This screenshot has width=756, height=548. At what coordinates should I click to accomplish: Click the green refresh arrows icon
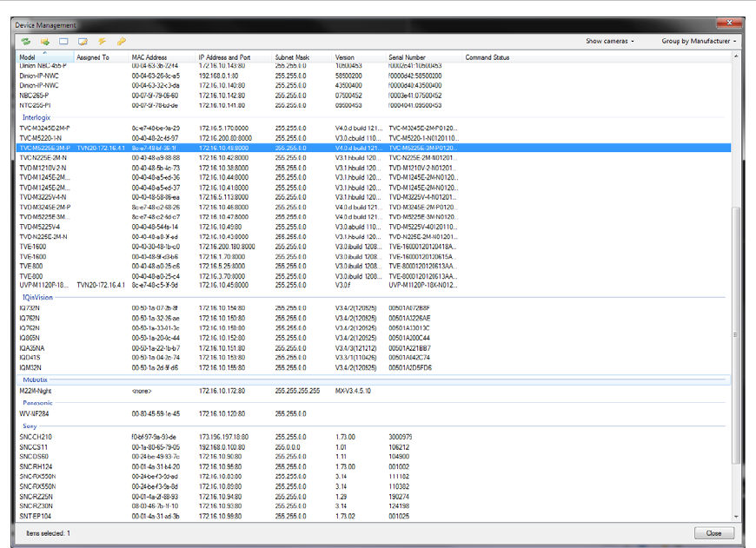[x=25, y=42]
